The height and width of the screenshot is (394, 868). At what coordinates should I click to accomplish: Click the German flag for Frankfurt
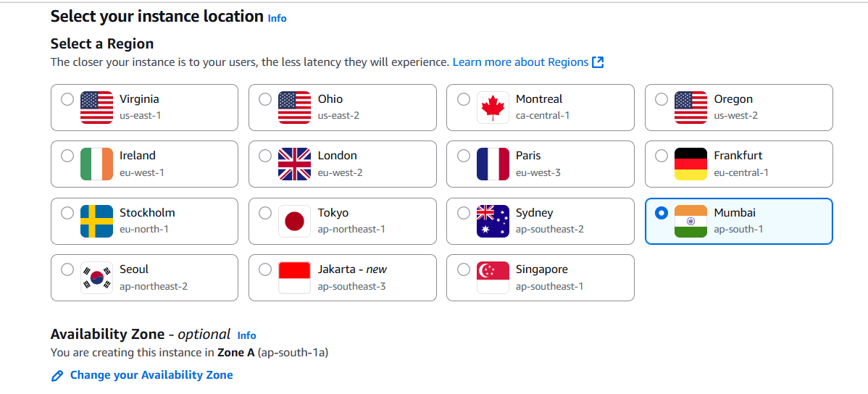click(x=690, y=164)
